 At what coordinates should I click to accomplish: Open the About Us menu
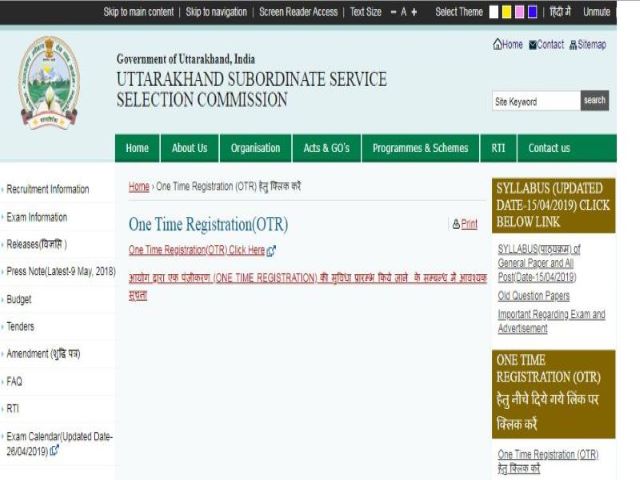click(x=189, y=148)
